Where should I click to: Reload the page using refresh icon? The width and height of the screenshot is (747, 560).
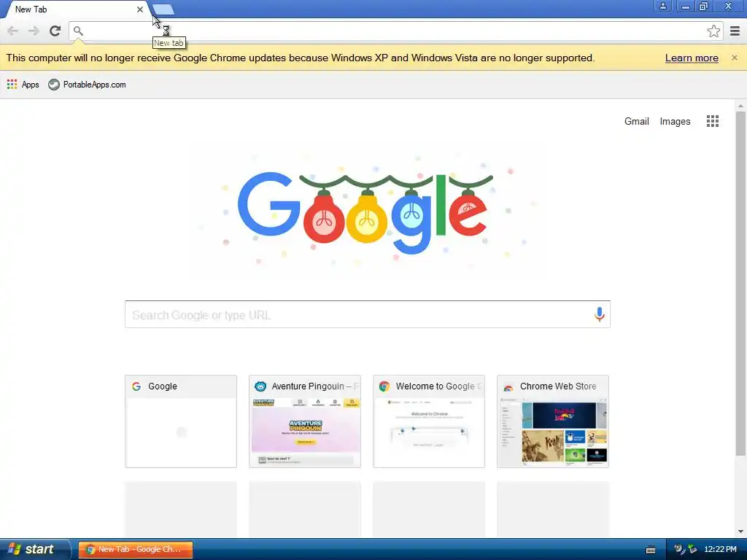pyautogui.click(x=55, y=31)
